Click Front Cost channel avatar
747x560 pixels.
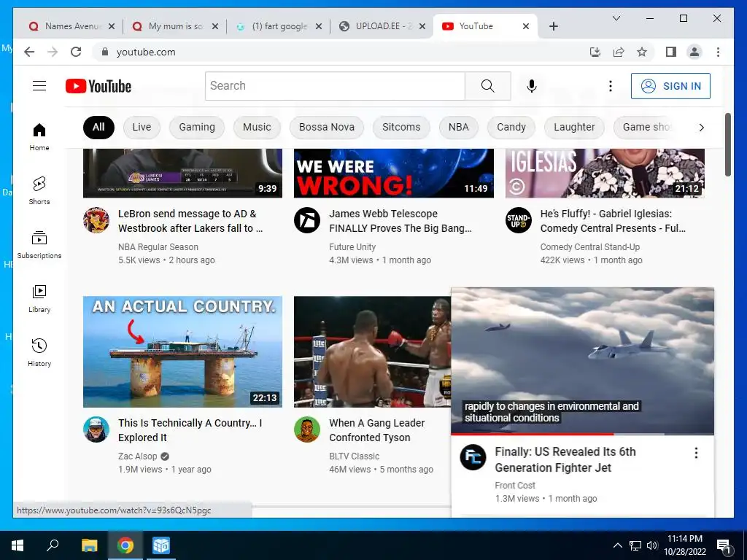point(473,457)
